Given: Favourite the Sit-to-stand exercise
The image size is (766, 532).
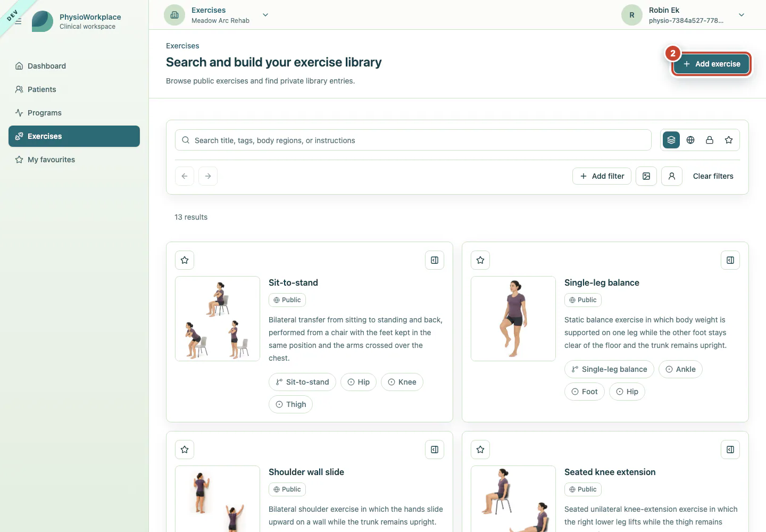Looking at the screenshot, I should (185, 260).
